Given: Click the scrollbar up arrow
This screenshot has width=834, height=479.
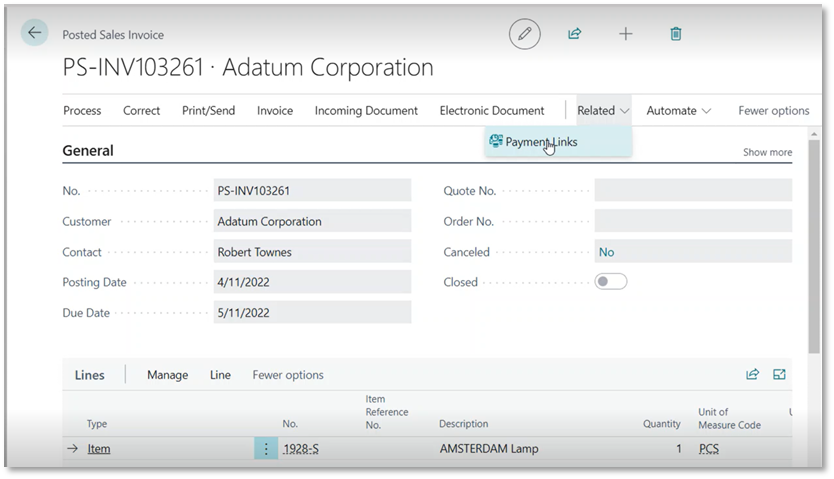Looking at the screenshot, I should (x=814, y=134).
